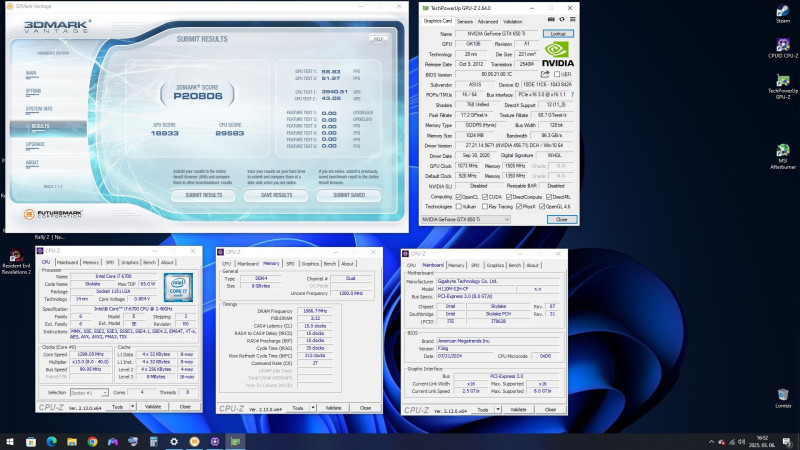Open Windows Start menu
This screenshot has height=450, width=800.
10,441
